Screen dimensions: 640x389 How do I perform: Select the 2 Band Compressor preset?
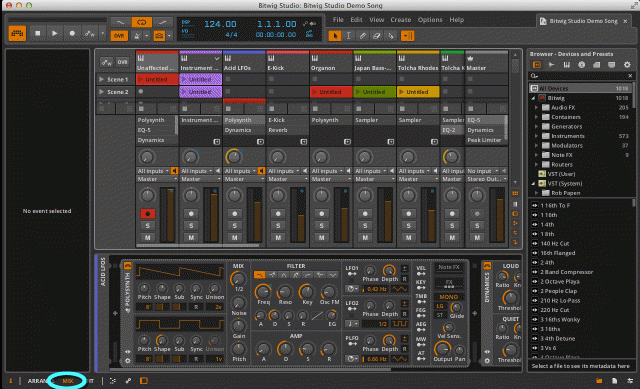pyautogui.click(x=567, y=272)
